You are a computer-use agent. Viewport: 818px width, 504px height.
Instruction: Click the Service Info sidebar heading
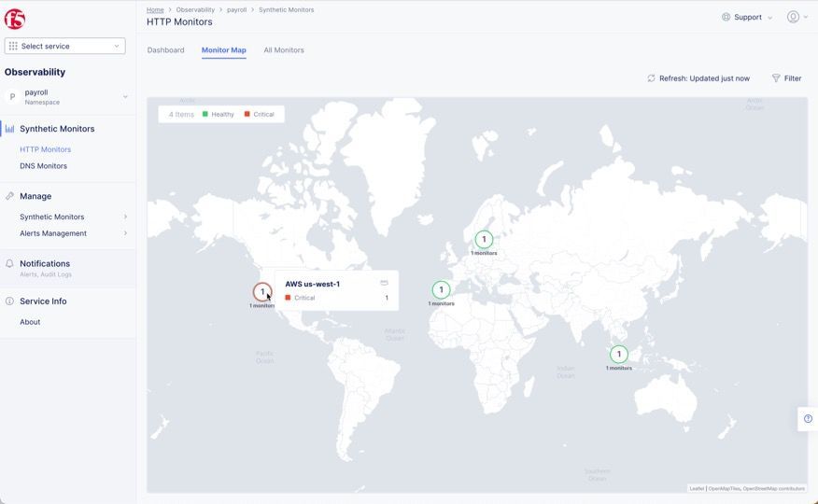(x=43, y=301)
